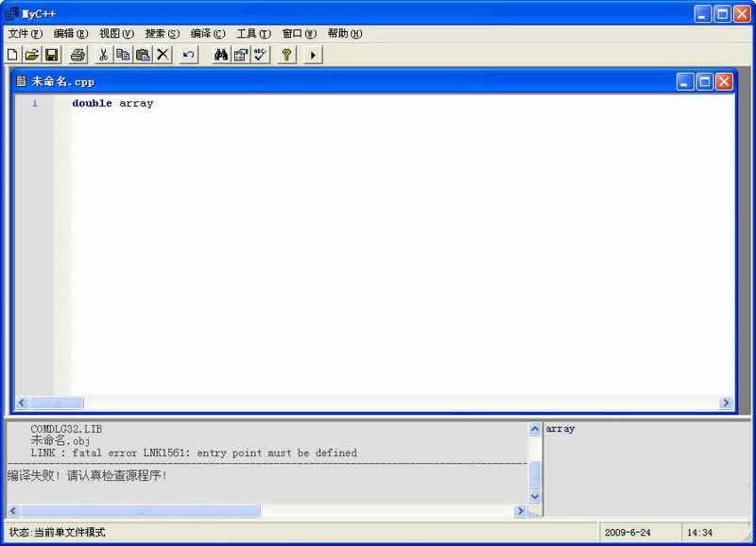Click the Print toolbar icon
756x546 pixels.
78,55
